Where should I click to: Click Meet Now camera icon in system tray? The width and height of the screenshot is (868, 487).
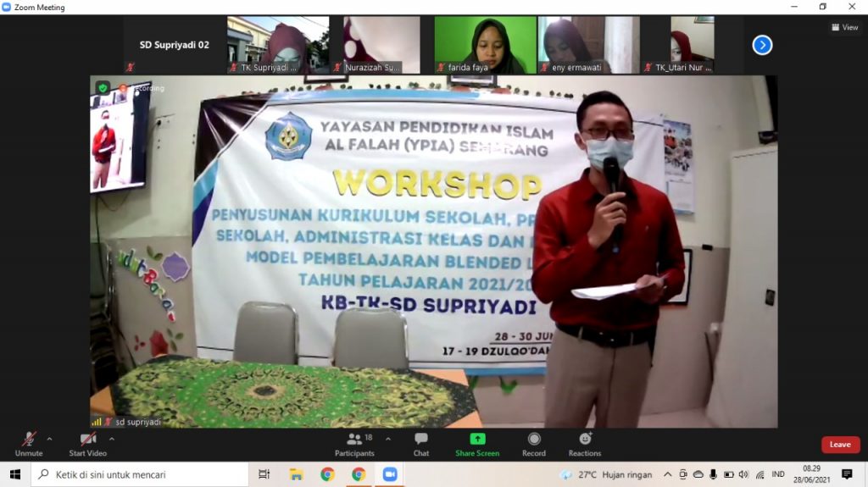pyautogui.click(x=683, y=474)
